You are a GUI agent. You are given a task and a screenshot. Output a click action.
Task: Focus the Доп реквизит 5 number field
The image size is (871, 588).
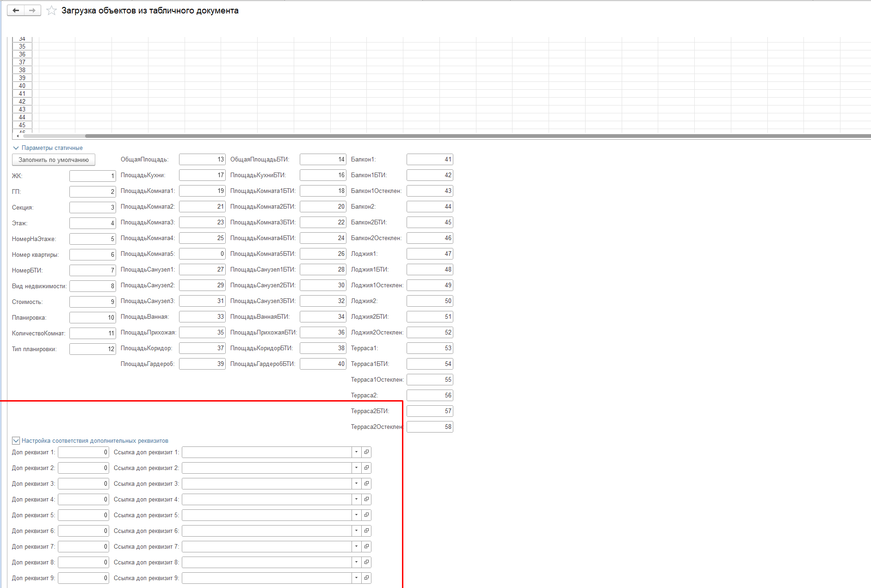pyautogui.click(x=83, y=515)
